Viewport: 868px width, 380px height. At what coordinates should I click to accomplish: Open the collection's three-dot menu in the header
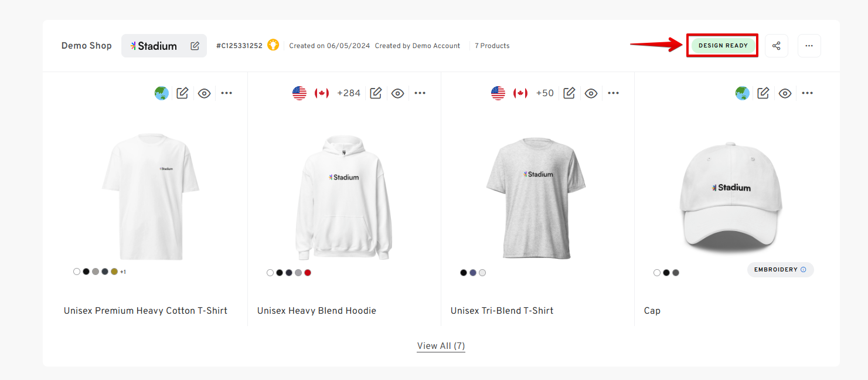point(809,46)
